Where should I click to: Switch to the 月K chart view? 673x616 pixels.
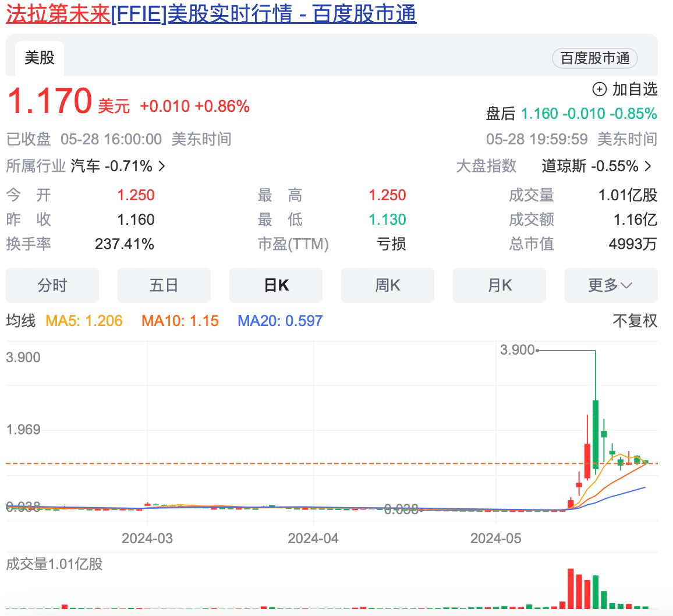point(500,285)
